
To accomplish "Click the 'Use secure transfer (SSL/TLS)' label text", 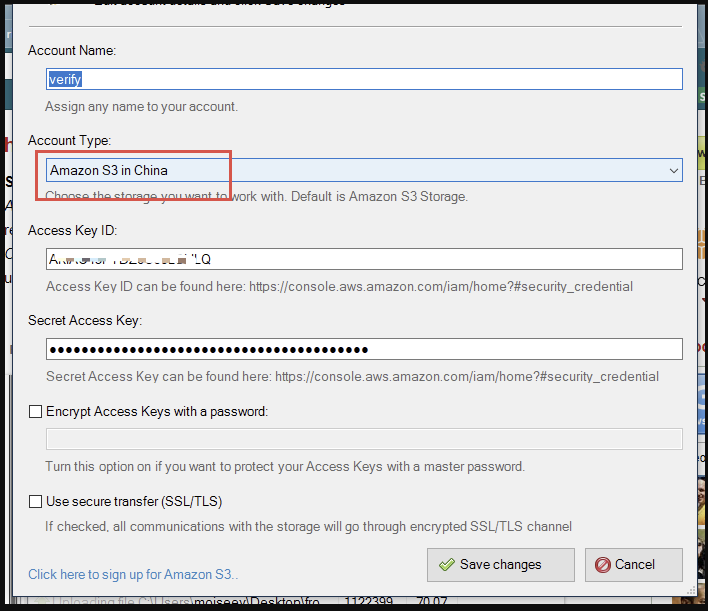I will (x=133, y=501).
